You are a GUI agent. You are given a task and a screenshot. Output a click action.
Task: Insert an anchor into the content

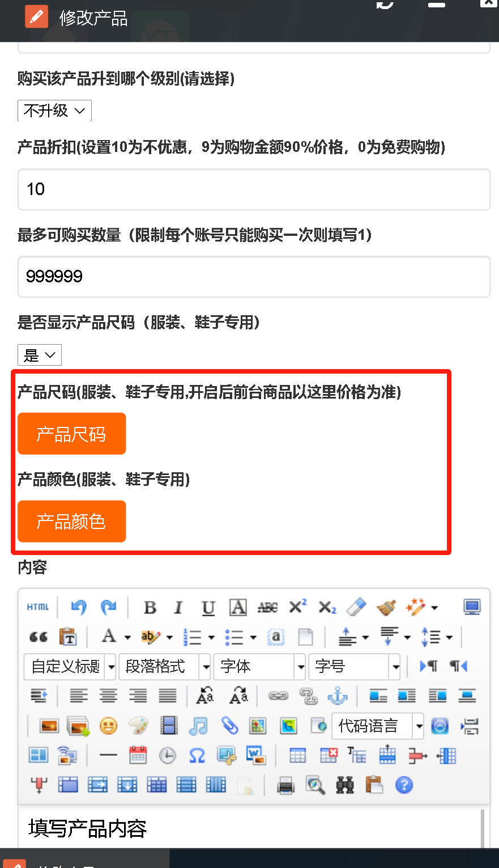coord(338,696)
